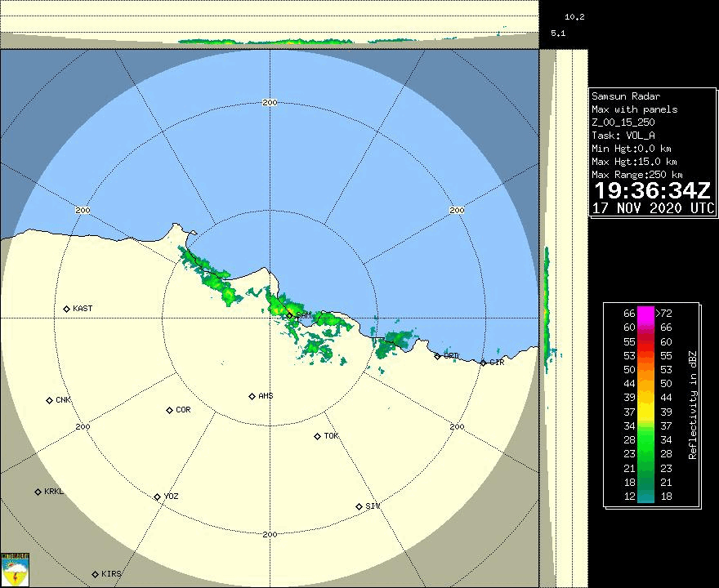Click the COR station diamond marker
Viewport: 719px width, 588px height.
[x=169, y=410]
